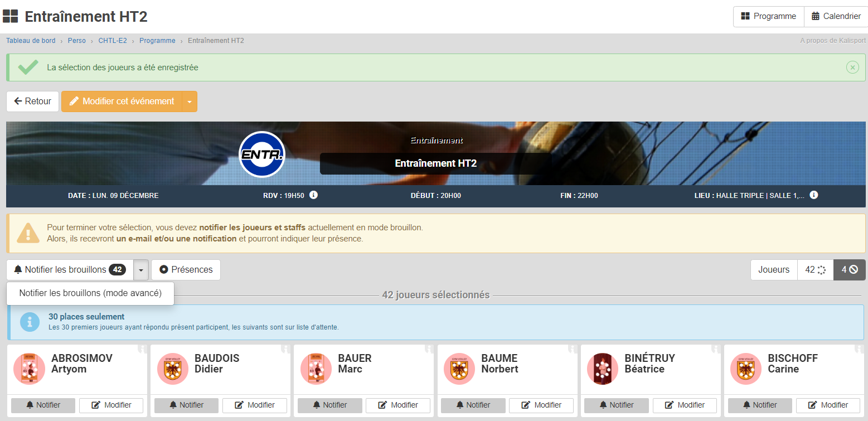This screenshot has width=868, height=421.
Task: Open the CHTL-E2 breadcrumb link
Action: (113, 41)
